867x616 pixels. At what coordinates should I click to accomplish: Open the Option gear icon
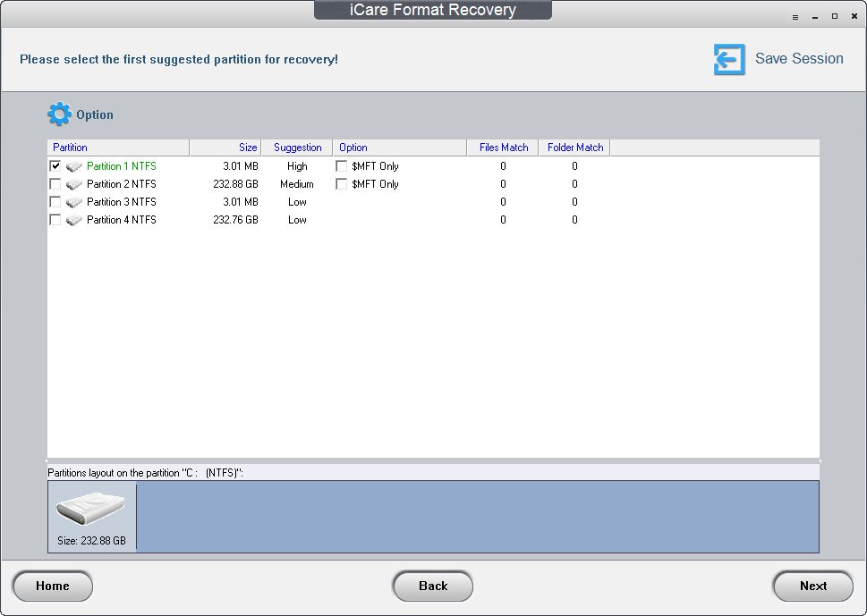(x=59, y=114)
